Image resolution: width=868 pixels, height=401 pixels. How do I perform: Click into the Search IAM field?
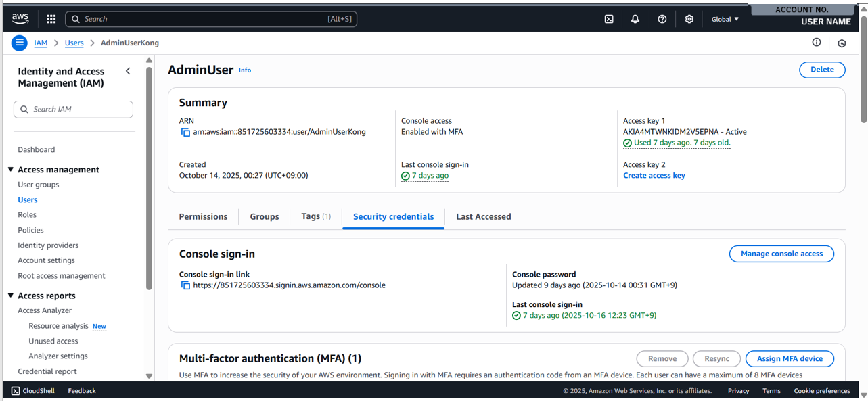click(73, 109)
